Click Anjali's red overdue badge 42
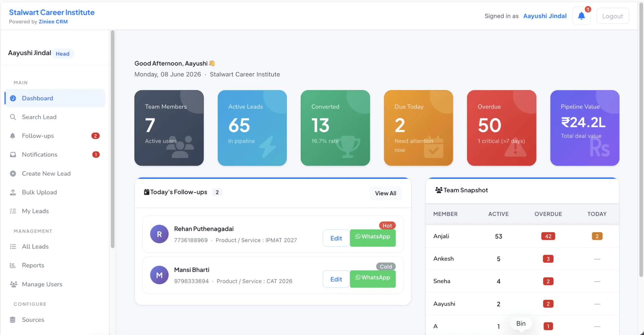 pyautogui.click(x=548, y=236)
